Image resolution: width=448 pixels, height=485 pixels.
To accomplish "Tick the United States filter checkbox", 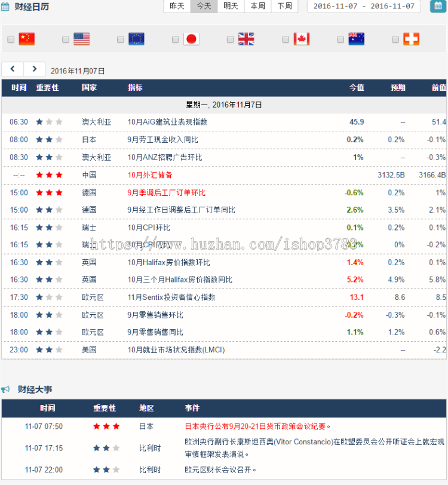I will 66,39.
